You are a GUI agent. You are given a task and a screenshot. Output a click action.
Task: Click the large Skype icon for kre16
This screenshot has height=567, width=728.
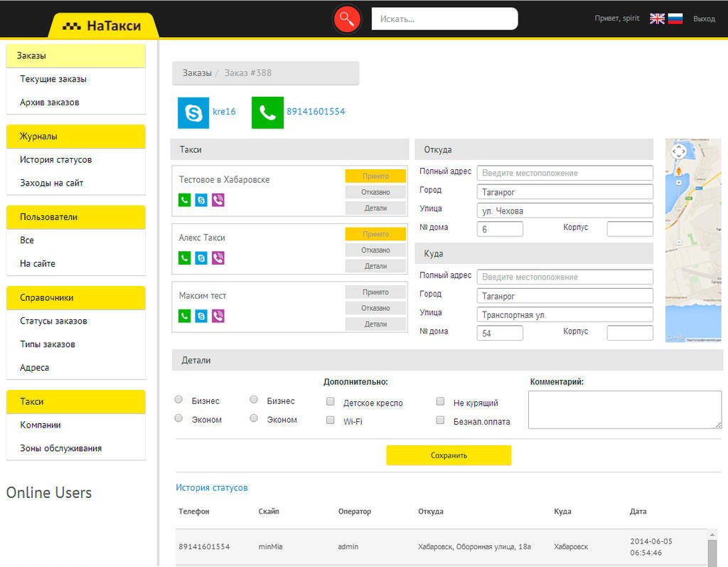coord(193,112)
